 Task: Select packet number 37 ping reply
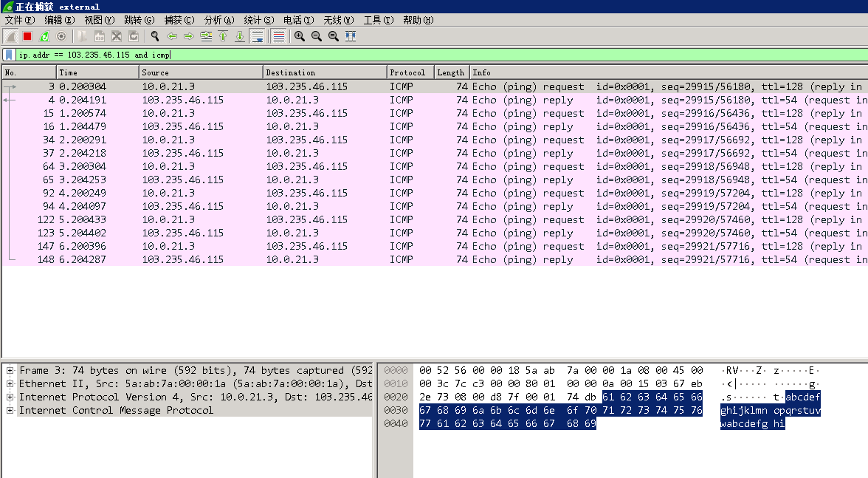tap(295, 154)
